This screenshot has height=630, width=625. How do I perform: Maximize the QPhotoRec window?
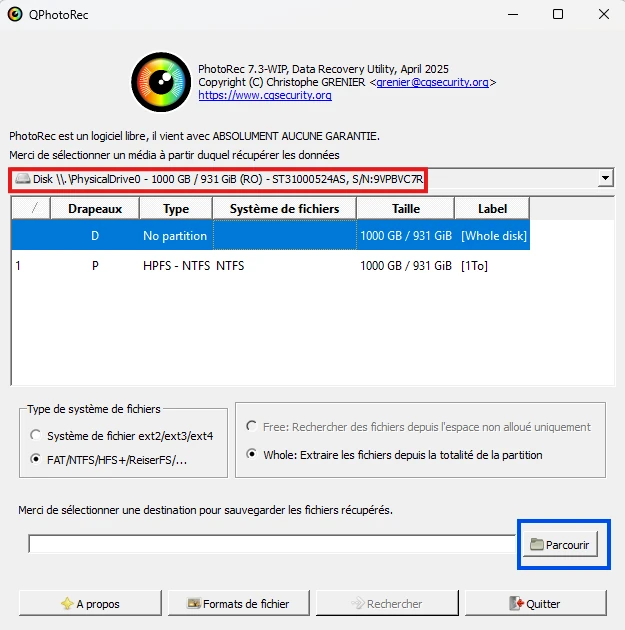tap(558, 14)
